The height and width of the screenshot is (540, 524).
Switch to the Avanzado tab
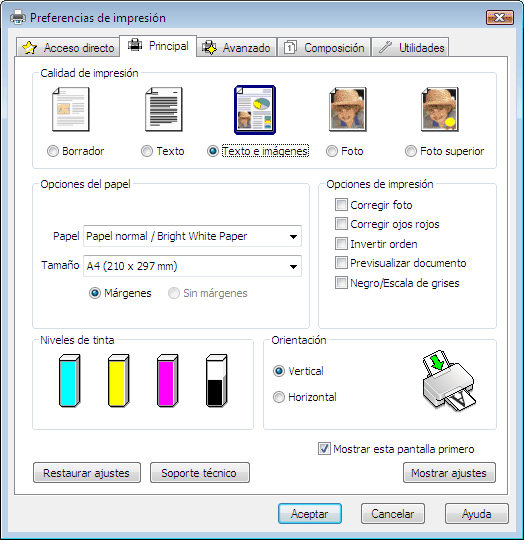point(237,48)
